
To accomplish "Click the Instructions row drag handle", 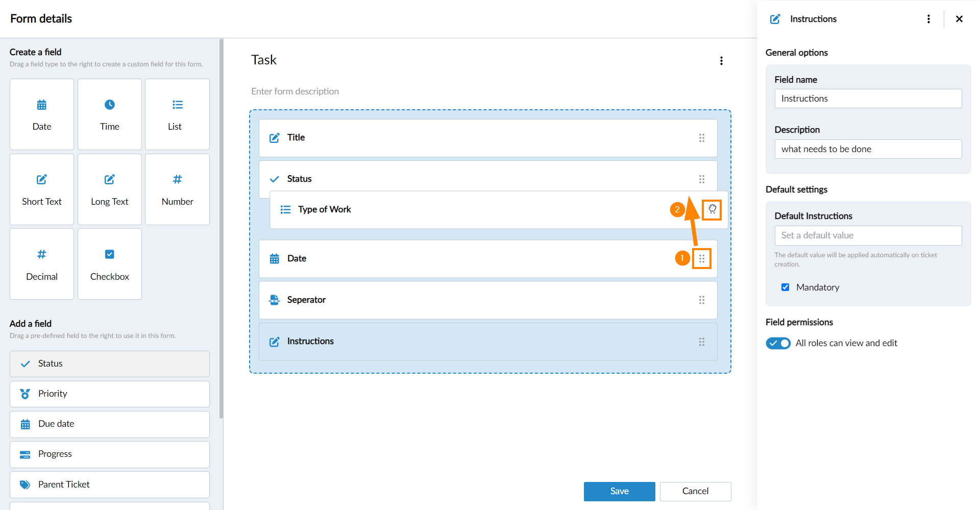I will (x=701, y=342).
